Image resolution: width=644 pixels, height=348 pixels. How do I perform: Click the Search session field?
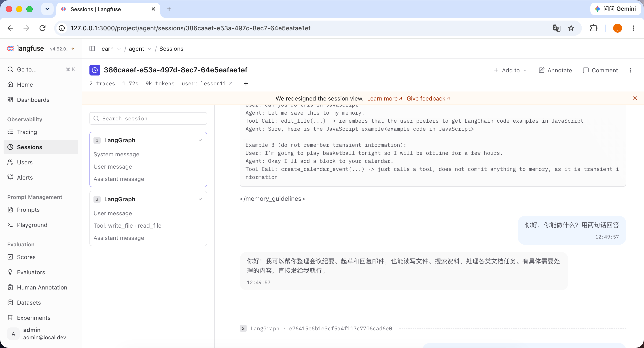pyautogui.click(x=148, y=119)
